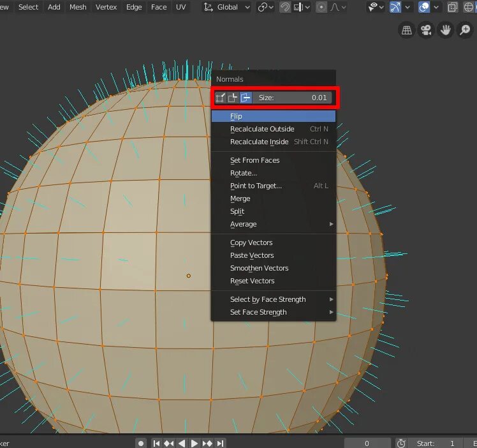This screenshot has height=448, width=477.
Task: Choose Rotate... normals option
Action: coord(274,173)
